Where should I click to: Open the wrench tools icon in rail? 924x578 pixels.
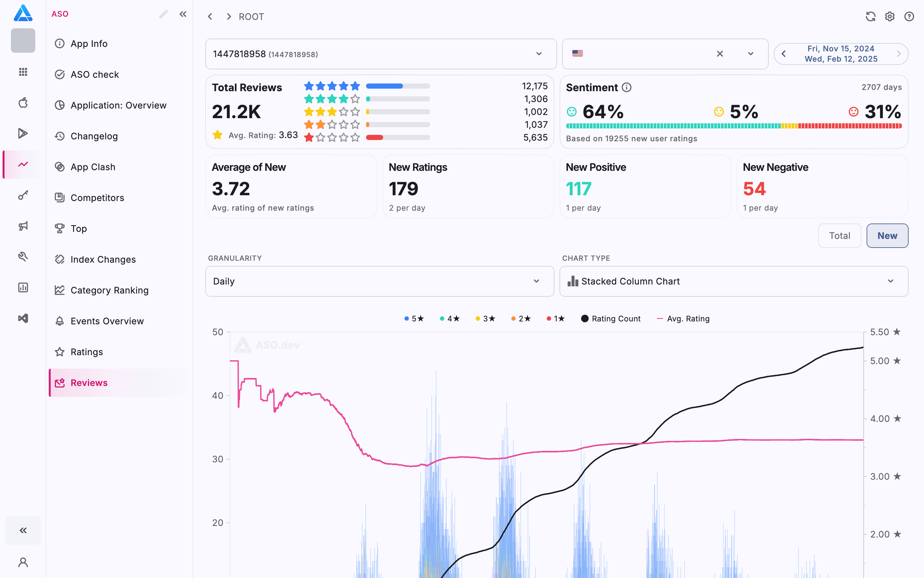click(x=23, y=257)
